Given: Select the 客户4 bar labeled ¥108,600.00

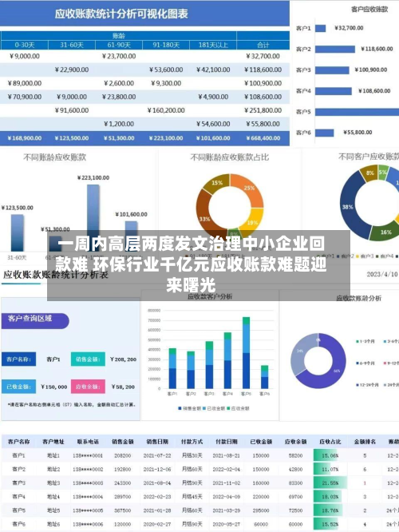Looking at the screenshot, I should pos(334,91).
